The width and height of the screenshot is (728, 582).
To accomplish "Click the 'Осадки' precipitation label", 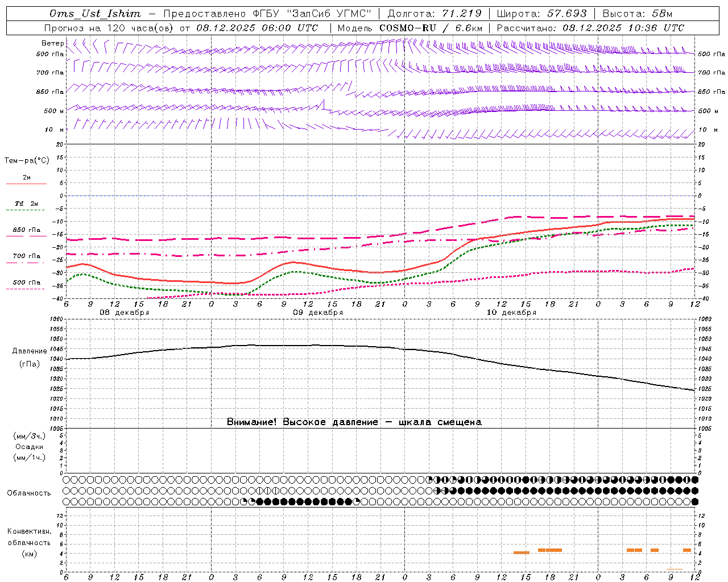I will (x=30, y=447).
